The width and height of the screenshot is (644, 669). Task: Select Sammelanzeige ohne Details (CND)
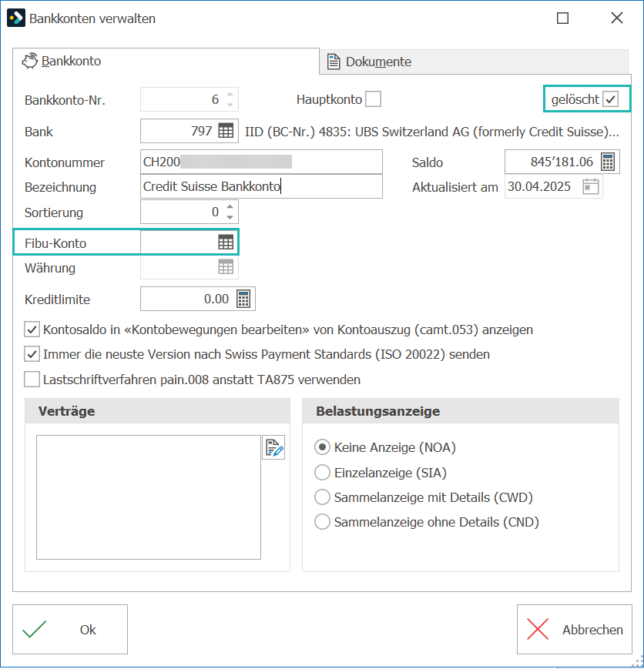323,522
